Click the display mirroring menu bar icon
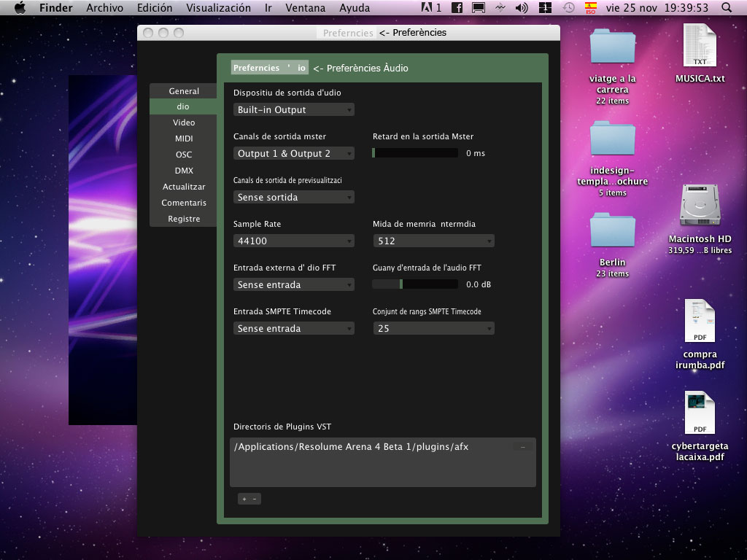Screen dimensions: 747x560 (x=479, y=7)
